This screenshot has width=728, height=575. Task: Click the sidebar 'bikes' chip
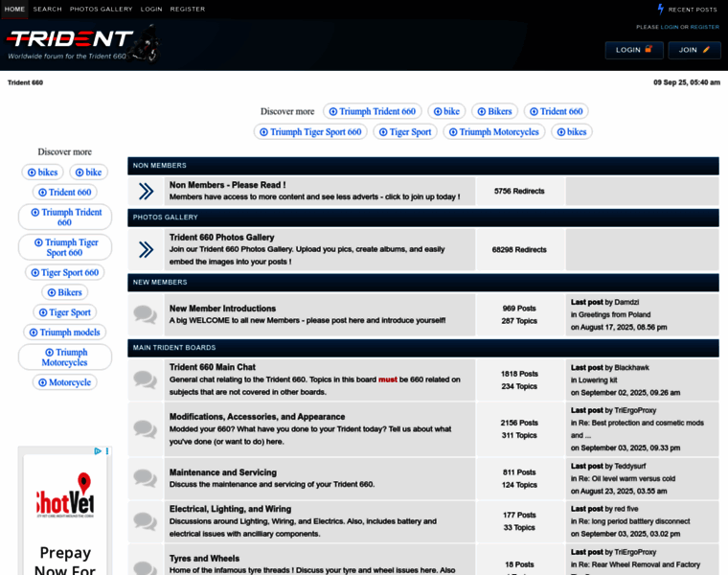[x=43, y=172]
